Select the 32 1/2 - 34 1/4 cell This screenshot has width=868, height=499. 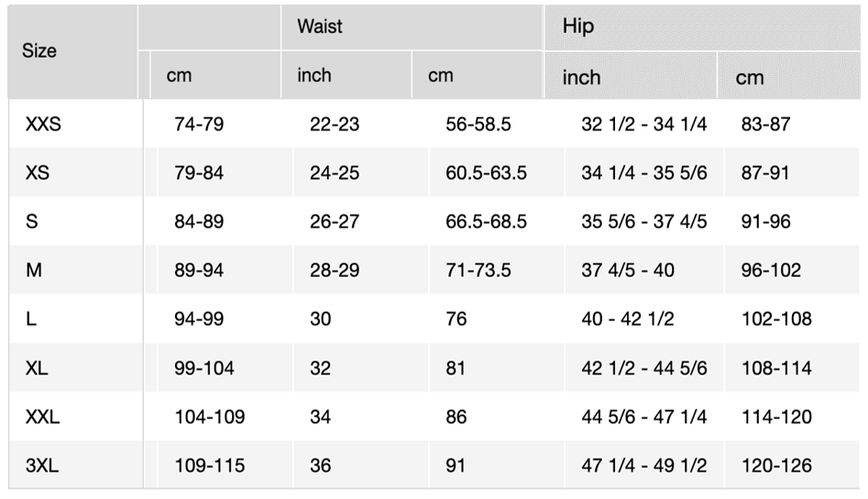point(643,124)
